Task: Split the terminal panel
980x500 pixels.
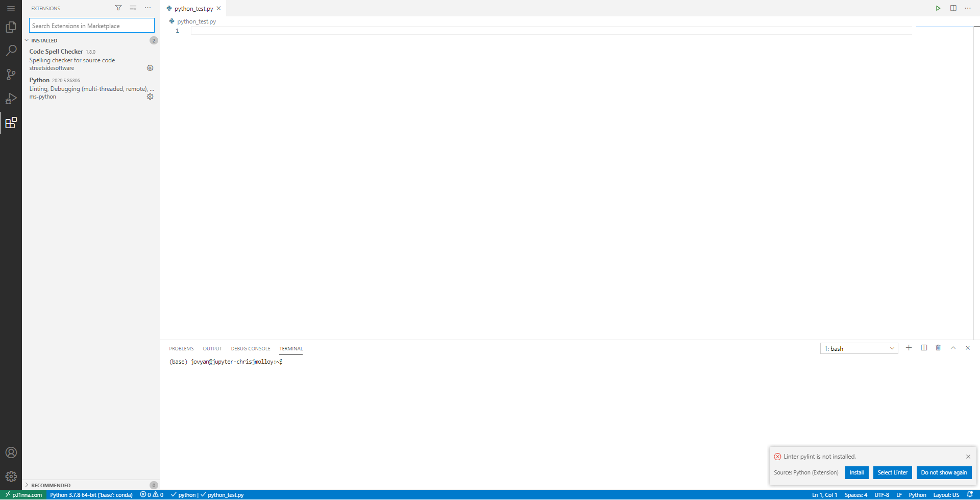Action: pos(924,348)
